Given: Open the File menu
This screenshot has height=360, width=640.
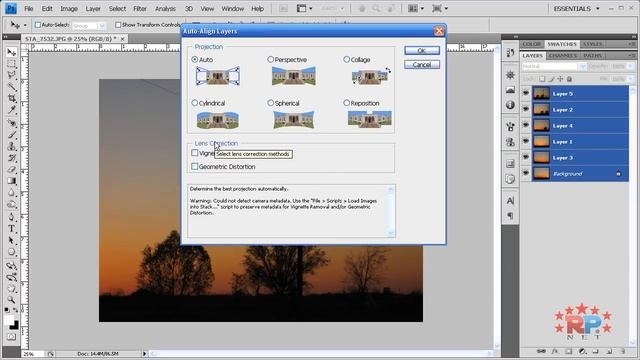Looking at the screenshot, I should click(29, 9).
